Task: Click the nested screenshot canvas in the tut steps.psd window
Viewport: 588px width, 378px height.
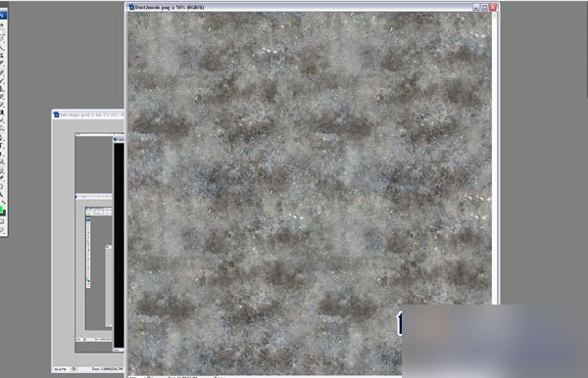Action: (99, 243)
